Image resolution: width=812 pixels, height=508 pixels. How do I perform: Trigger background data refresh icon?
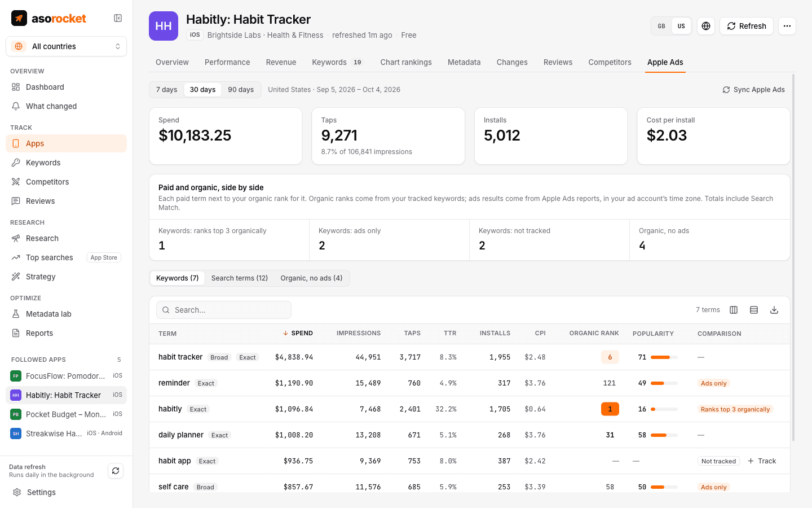116,471
